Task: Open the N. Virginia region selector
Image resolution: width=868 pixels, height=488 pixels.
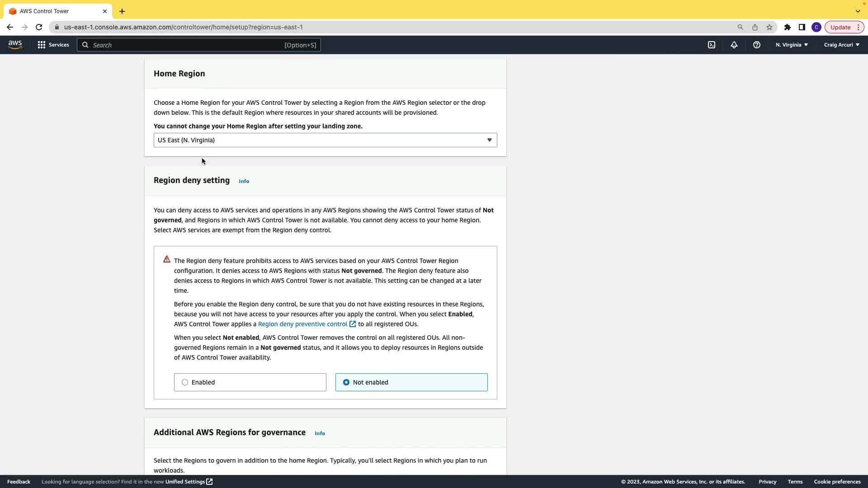Action: point(792,45)
